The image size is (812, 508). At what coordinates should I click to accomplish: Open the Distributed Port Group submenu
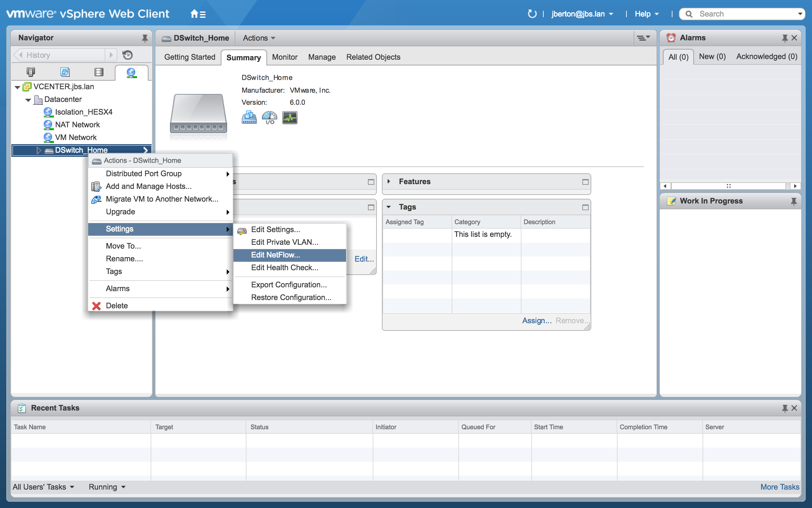click(160, 174)
